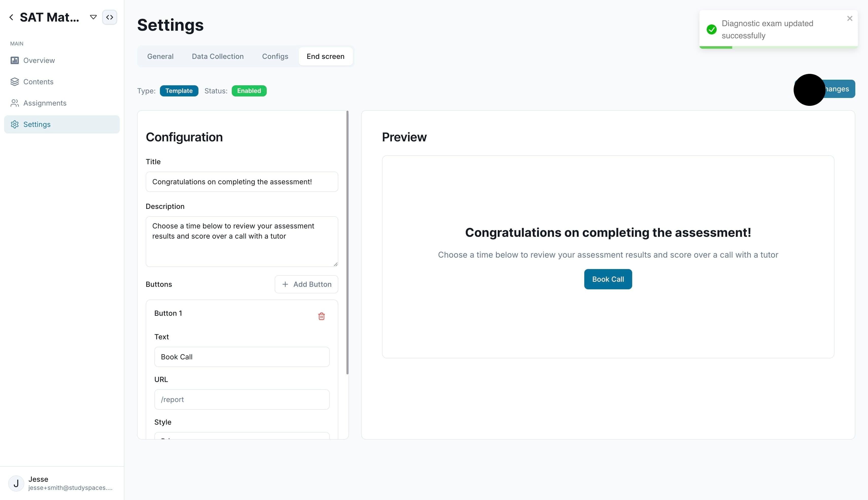Open Overview from the sidebar chart icon

coord(14,60)
